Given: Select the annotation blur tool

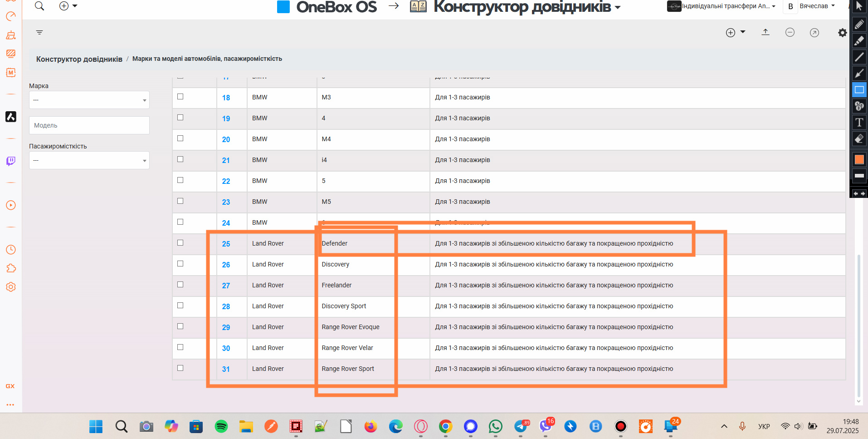Looking at the screenshot, I should tap(859, 106).
